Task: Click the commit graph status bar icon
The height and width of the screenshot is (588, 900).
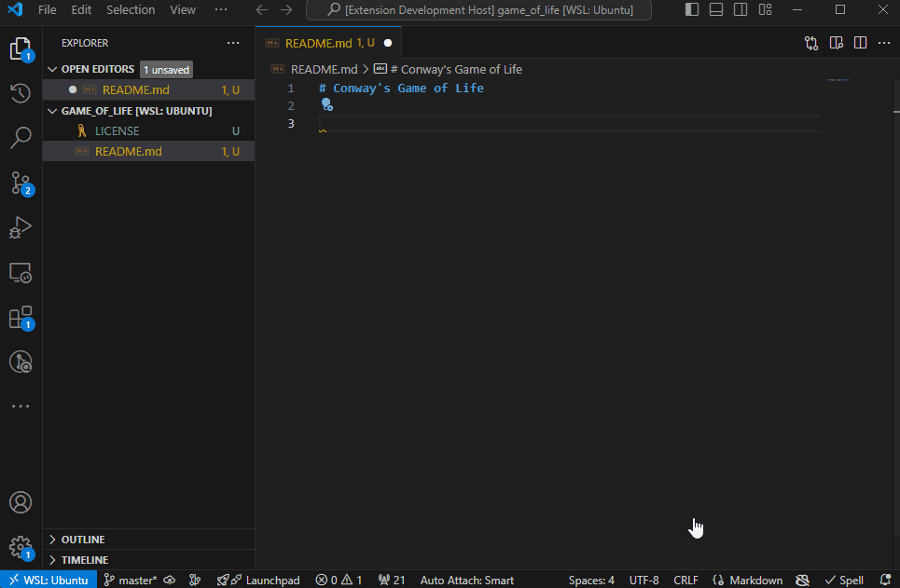Action: (x=195, y=580)
